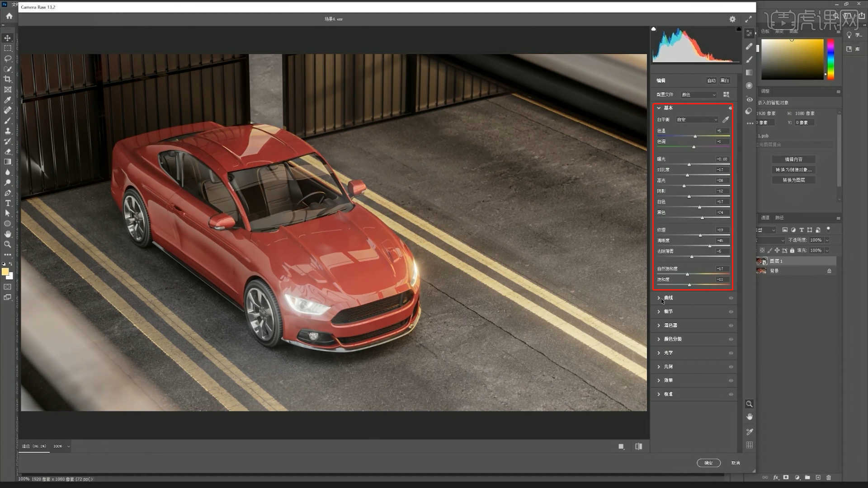Open the red eye removal tool
This screenshot has height=488, width=868.
coord(749,99)
